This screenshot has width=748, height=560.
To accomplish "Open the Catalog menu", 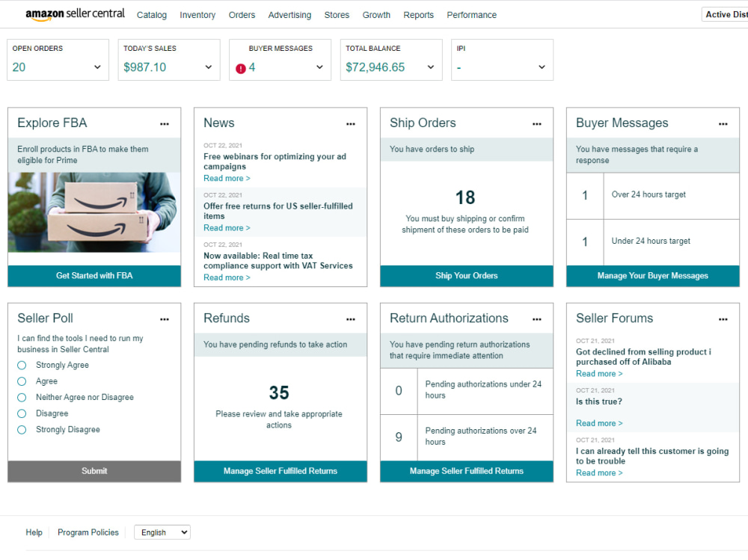I will click(x=152, y=15).
